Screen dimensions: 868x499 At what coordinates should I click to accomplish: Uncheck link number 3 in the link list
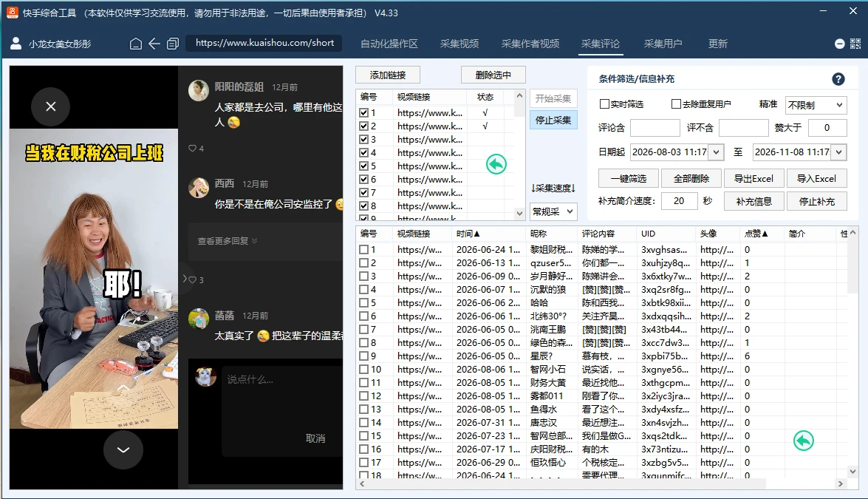coord(363,140)
